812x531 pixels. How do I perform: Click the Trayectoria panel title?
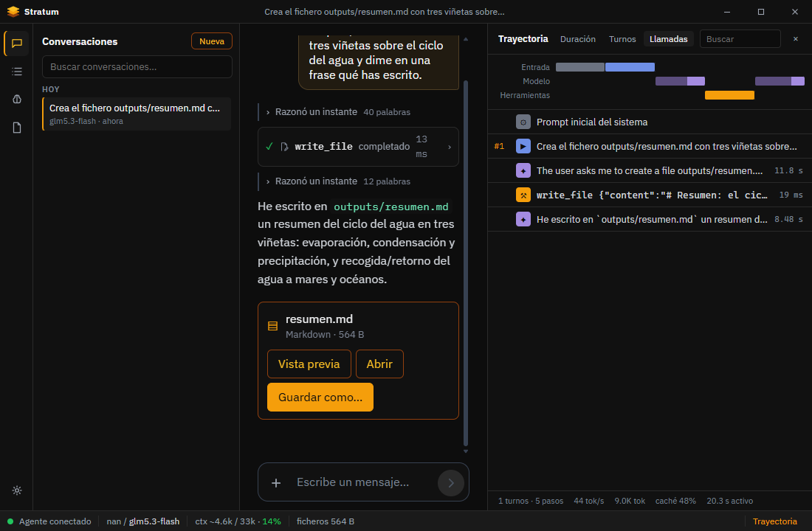(x=523, y=39)
